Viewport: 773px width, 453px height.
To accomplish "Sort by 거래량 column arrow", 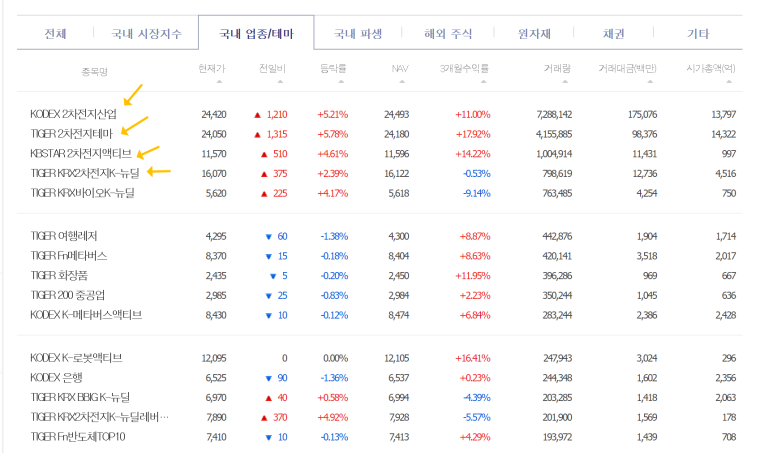I will click(x=565, y=82).
